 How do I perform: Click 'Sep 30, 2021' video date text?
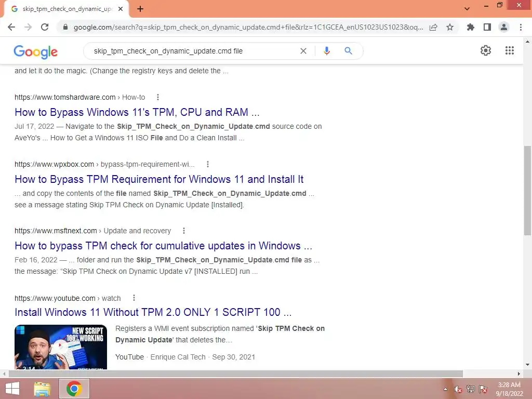click(233, 357)
